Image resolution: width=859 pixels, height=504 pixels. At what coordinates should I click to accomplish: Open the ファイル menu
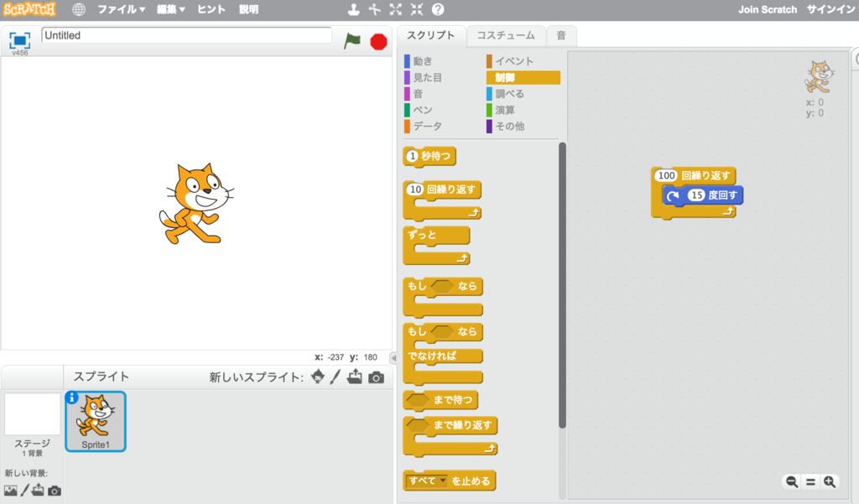(x=121, y=9)
